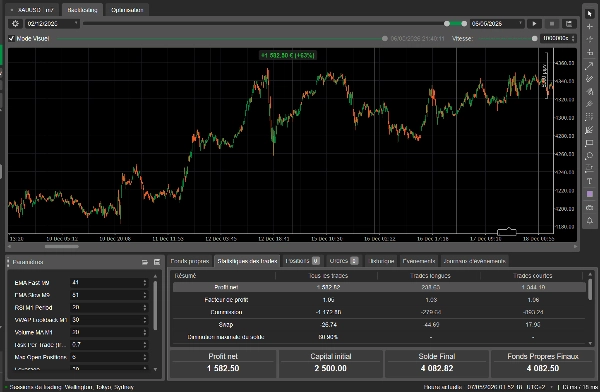
Task: Switch to the Optimisation tab
Action: (x=127, y=10)
